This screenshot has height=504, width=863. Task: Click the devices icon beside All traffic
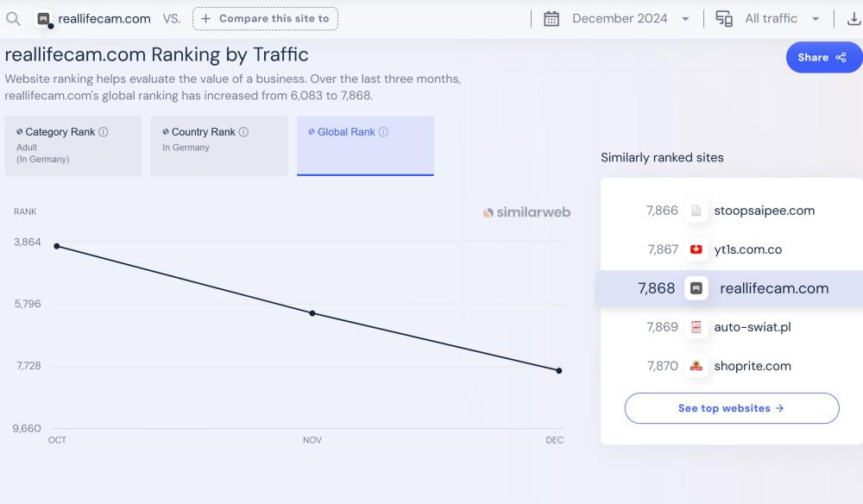point(724,18)
